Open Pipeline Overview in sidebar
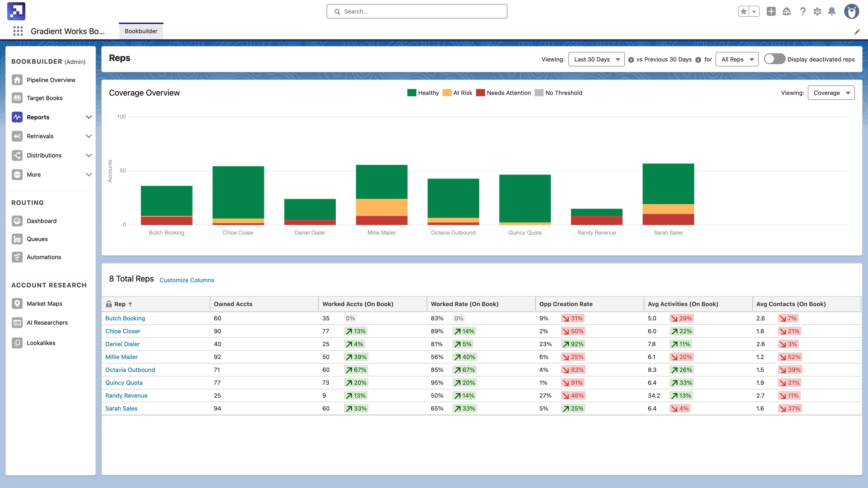This screenshot has height=488, width=868. [51, 80]
